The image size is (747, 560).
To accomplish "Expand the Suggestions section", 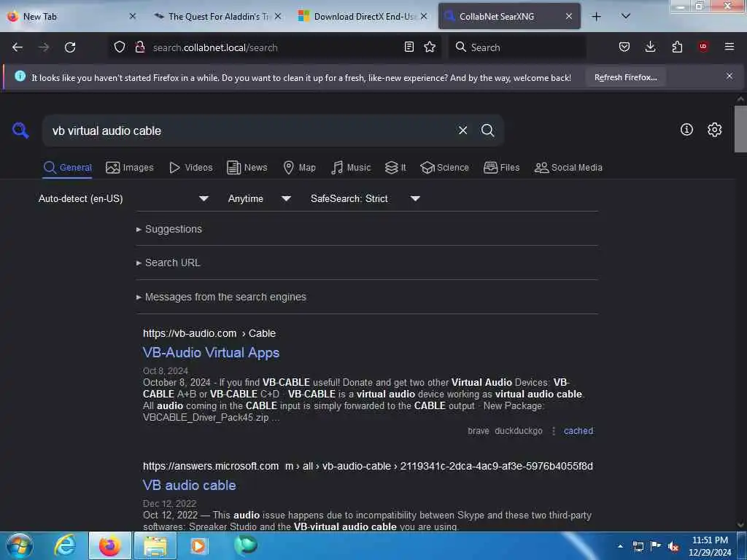I will 169,229.
